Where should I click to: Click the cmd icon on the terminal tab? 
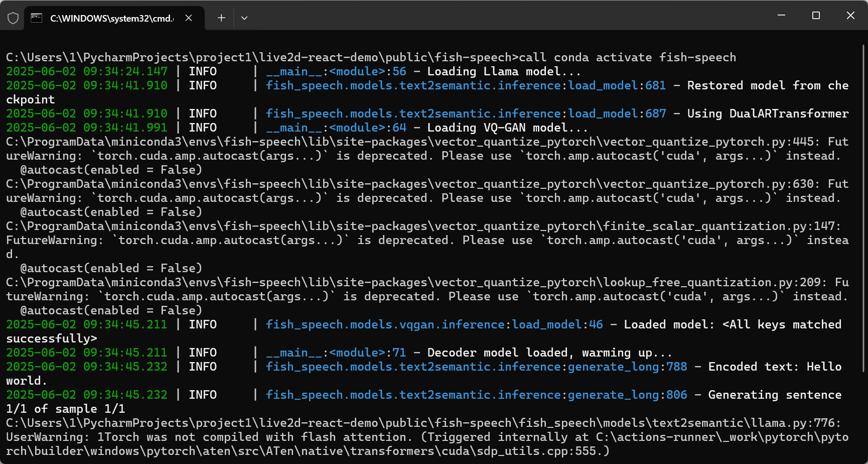[x=36, y=18]
